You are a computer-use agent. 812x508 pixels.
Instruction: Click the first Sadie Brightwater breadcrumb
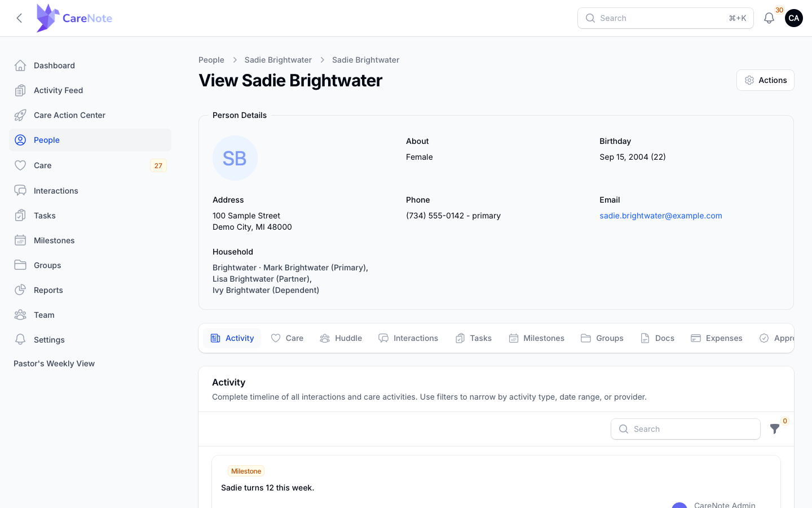pos(278,60)
